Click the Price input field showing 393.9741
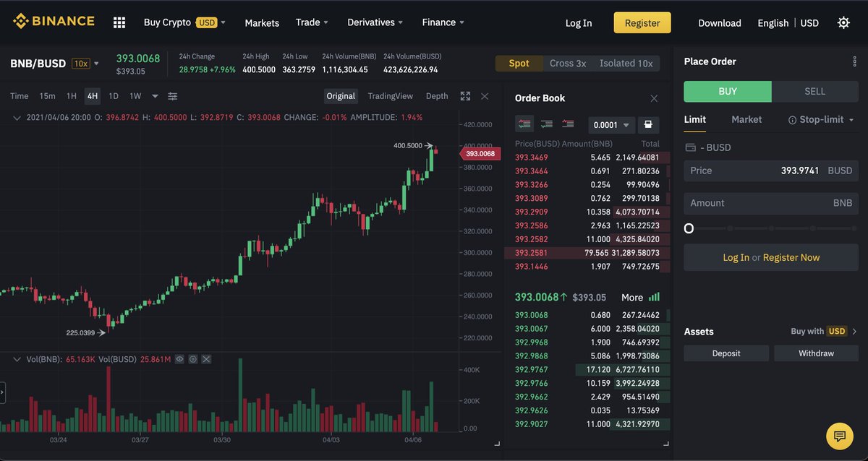This screenshot has width=868, height=461. [x=770, y=171]
